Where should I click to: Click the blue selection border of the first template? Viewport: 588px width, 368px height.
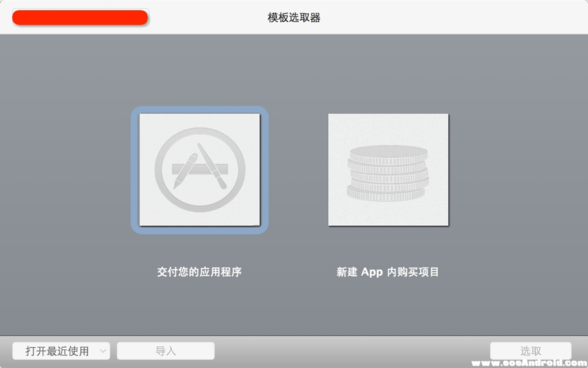coord(135,170)
